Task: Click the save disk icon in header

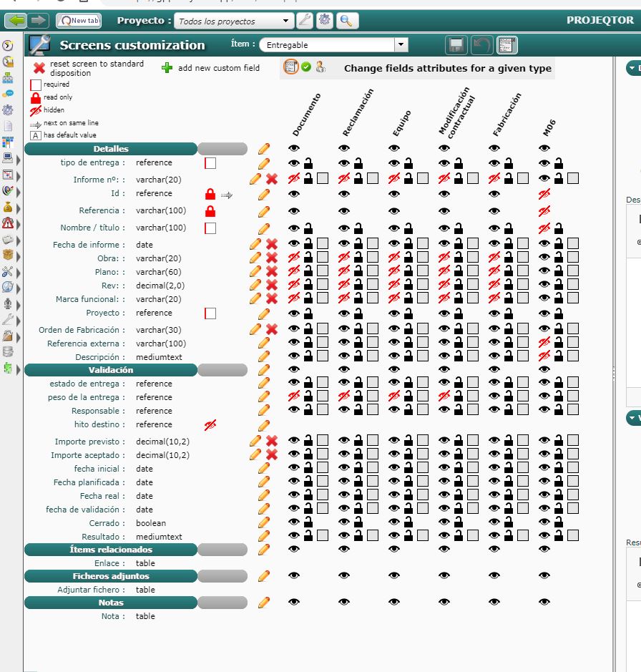Action: click(456, 45)
